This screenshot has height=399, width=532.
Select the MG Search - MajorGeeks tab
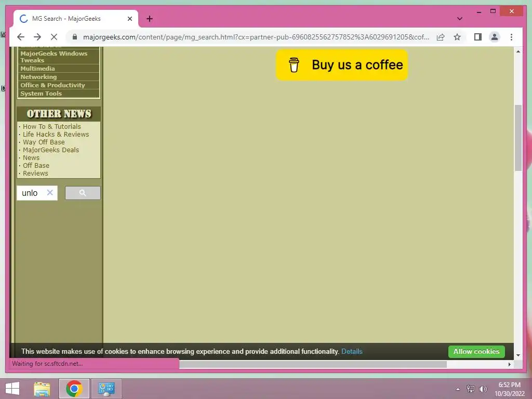tap(75, 19)
